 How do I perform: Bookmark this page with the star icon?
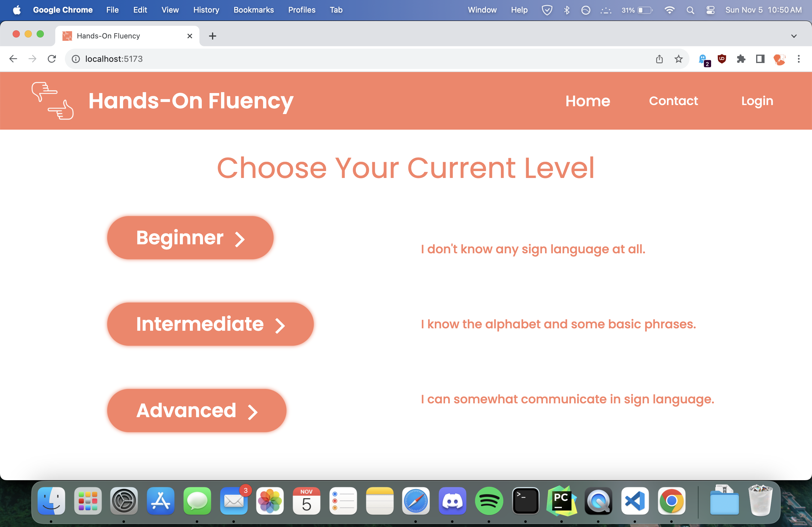[678, 59]
